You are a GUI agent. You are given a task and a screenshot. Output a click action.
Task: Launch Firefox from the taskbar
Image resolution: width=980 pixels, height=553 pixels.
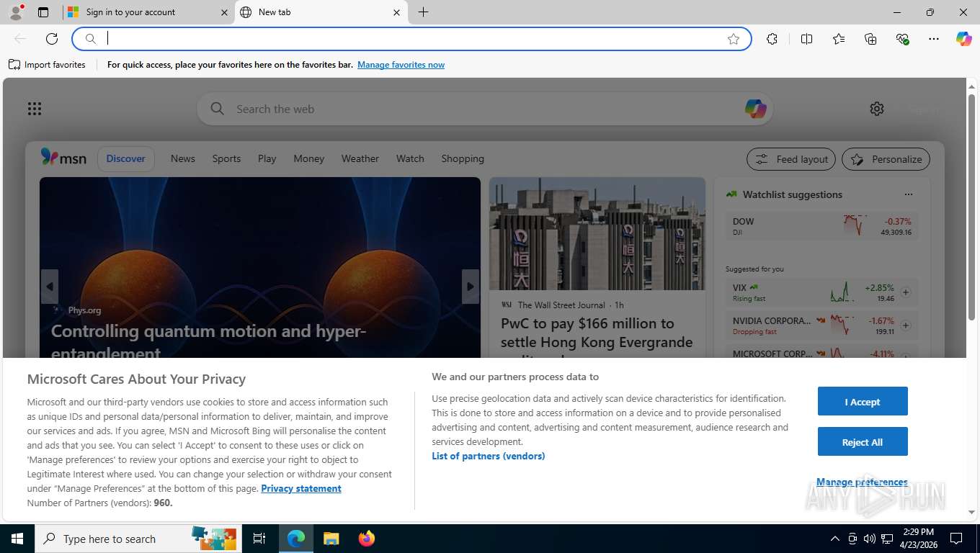coord(367,539)
